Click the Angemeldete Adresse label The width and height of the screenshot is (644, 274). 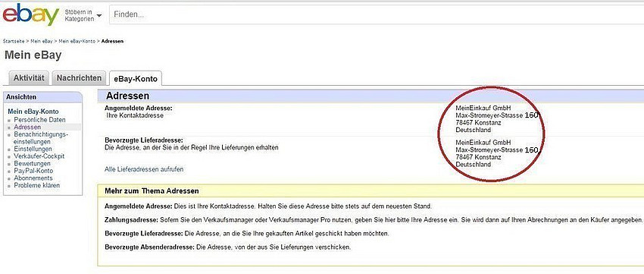(x=139, y=109)
